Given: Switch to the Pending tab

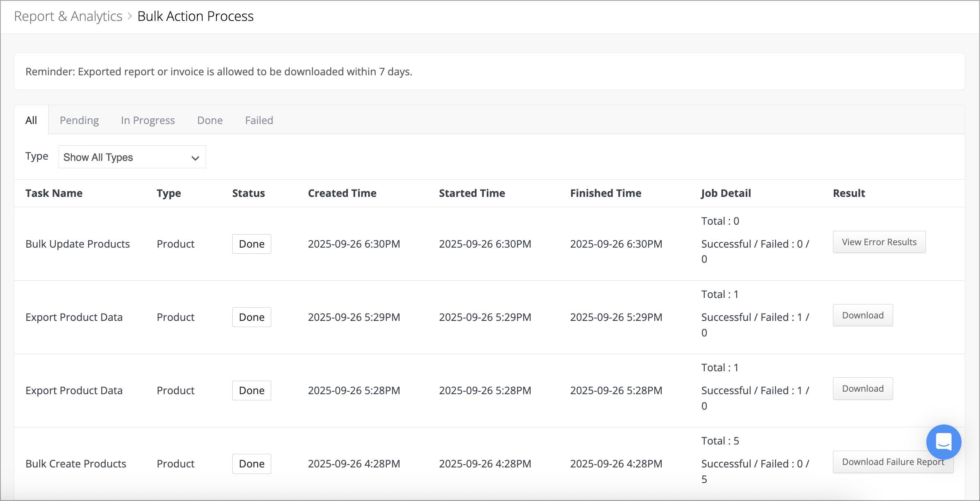Looking at the screenshot, I should 79,120.
